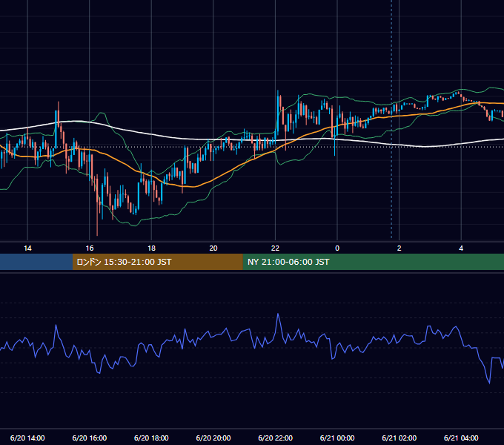Click the 14 hour axis label

pos(27,248)
